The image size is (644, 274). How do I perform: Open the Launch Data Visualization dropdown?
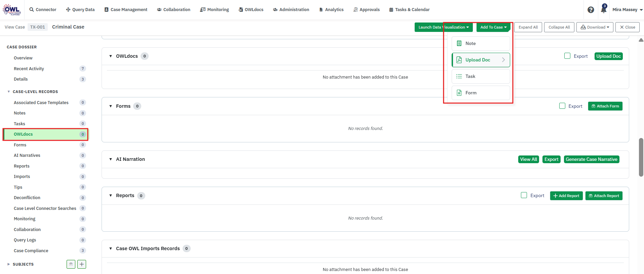click(x=444, y=27)
